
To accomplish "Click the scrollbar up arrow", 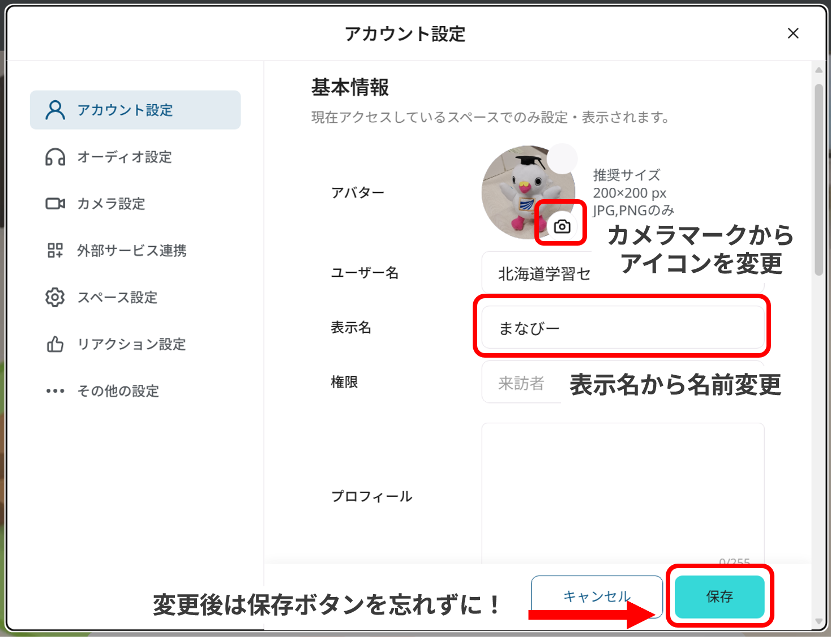I will [x=819, y=70].
